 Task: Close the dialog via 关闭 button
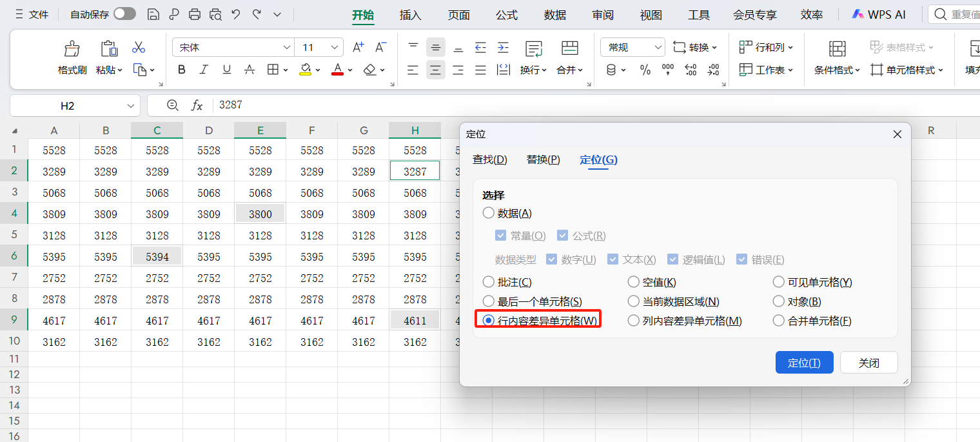click(x=868, y=362)
